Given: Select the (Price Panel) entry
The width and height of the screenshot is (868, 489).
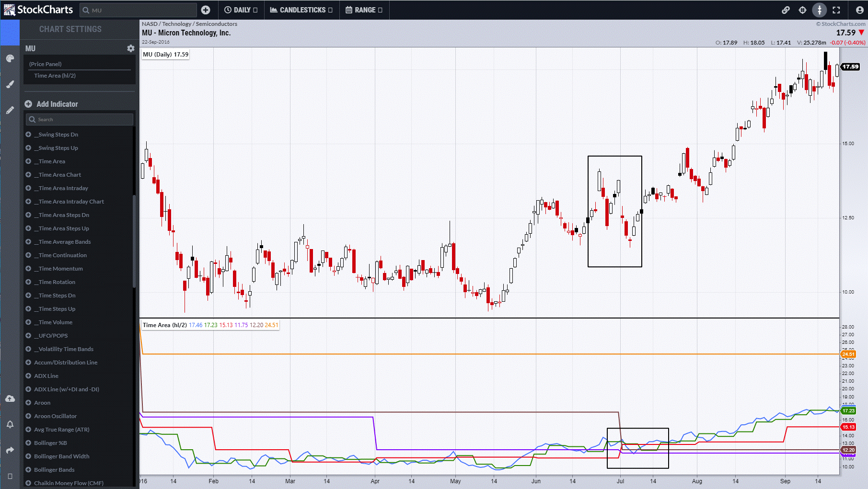Looking at the screenshot, I should click(46, 64).
